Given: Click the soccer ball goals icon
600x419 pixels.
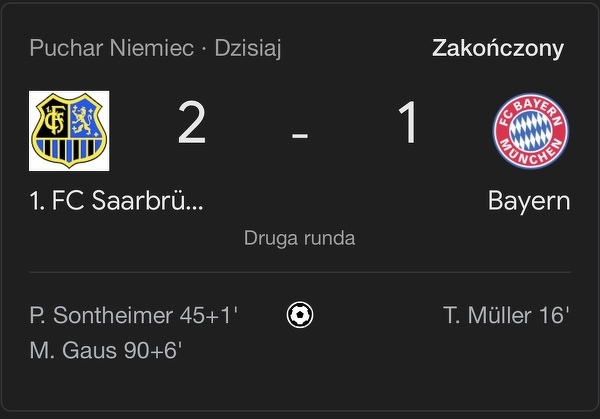Looking at the screenshot, I should pos(299,316).
